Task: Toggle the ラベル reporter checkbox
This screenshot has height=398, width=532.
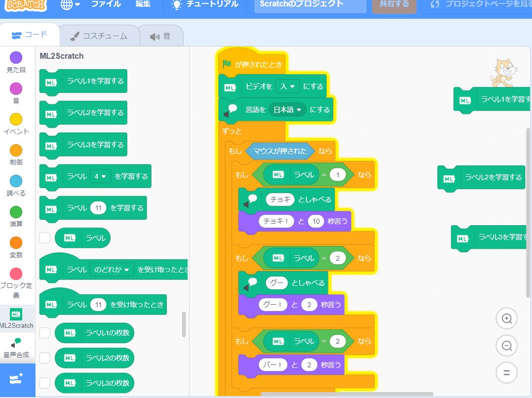Action: (x=45, y=238)
